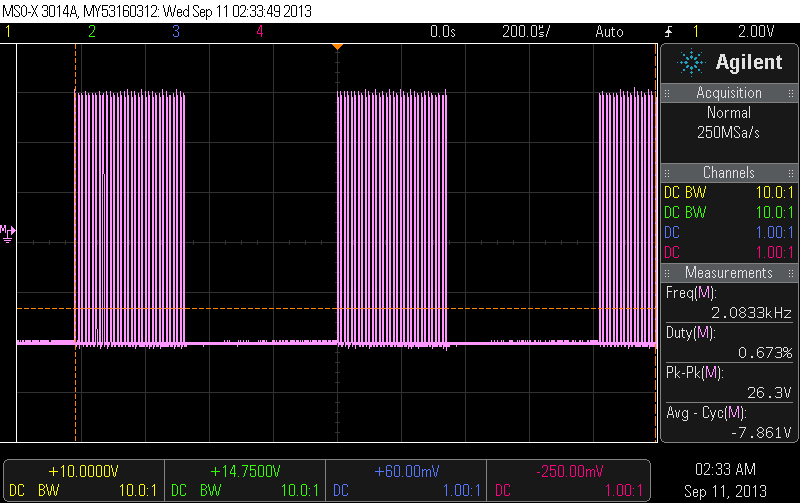Click the +14.7500V channel 2 offset box

(x=245, y=481)
